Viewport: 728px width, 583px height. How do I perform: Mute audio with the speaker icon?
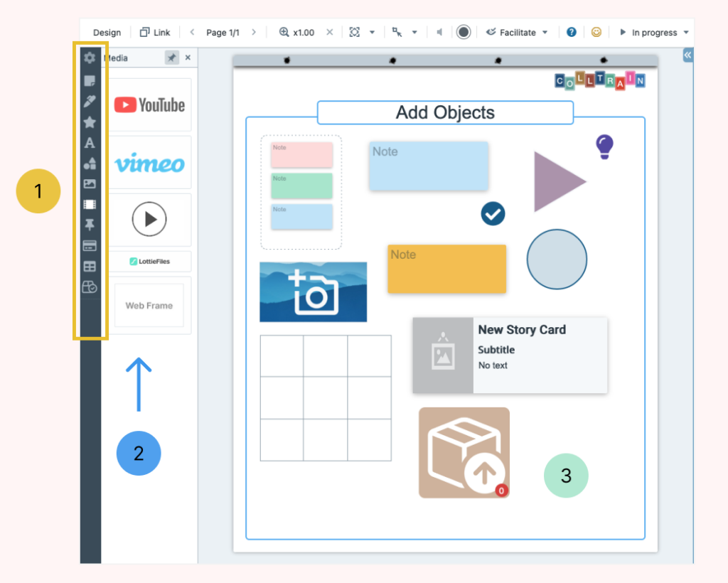tap(439, 31)
